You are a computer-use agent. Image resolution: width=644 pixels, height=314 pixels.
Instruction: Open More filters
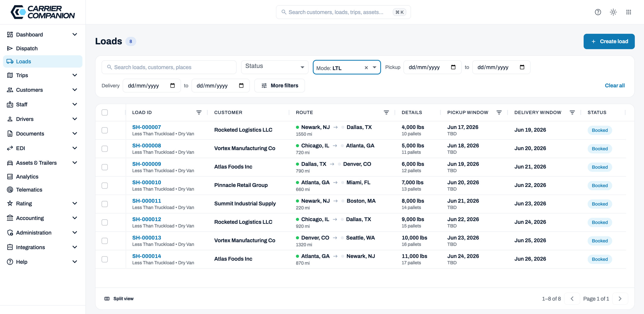[279, 85]
